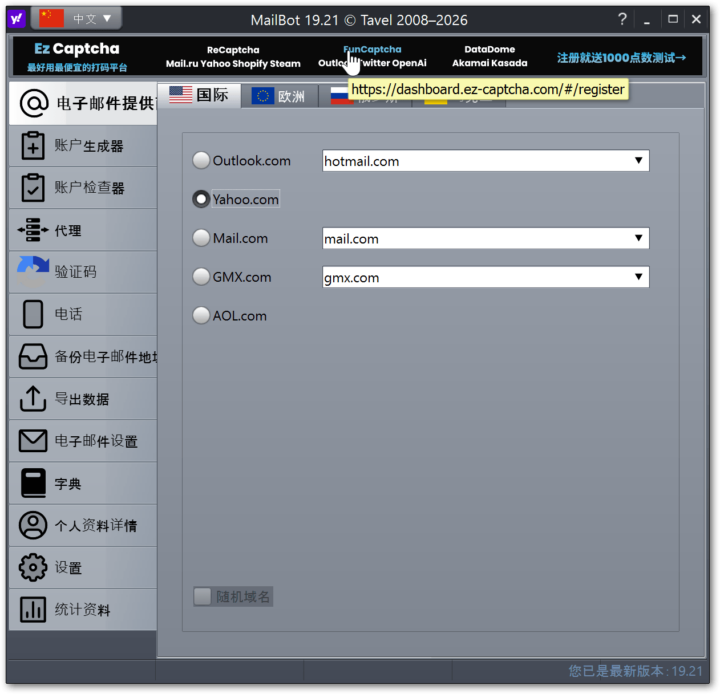Open the 电子邮件设置 envelope icon
The width and height of the screenshot is (720, 694).
pyautogui.click(x=33, y=440)
